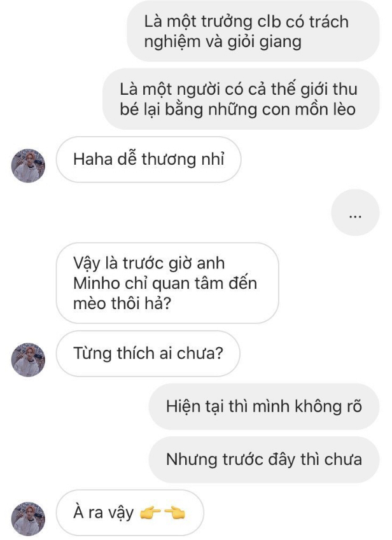Tap the 'Nhưng trước đây thì chưa' message
Image resolution: width=392 pixels, height=540 pixels.
click(x=264, y=459)
